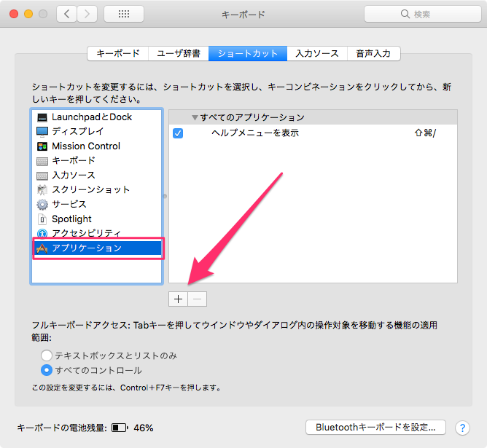This screenshot has width=487, height=448.
Task: Click the Services gear icon
Action: 42,205
